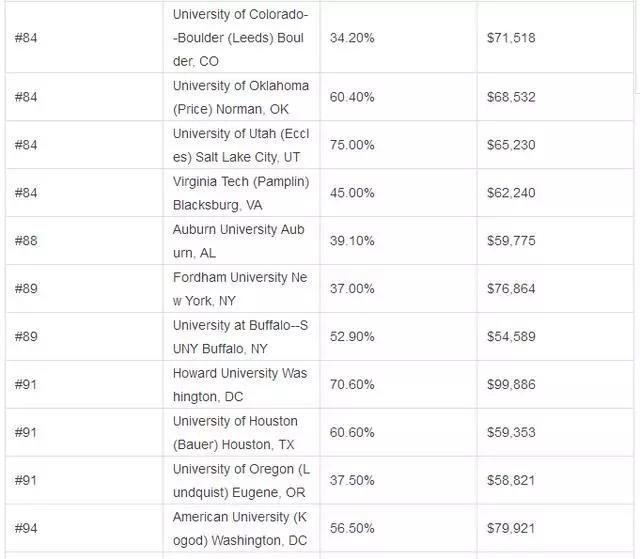Screen dimensions: 640x559
Task: Select Virginia Tech (Pamplin) Blacksburg cell
Action: 241,193
